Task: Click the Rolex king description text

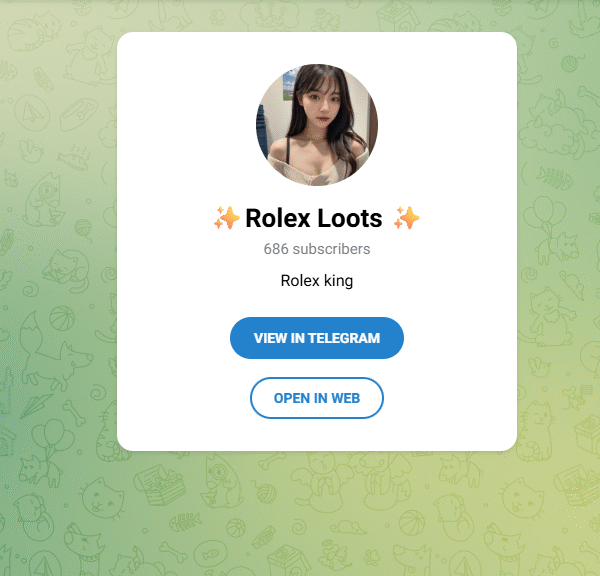Action: click(x=316, y=280)
